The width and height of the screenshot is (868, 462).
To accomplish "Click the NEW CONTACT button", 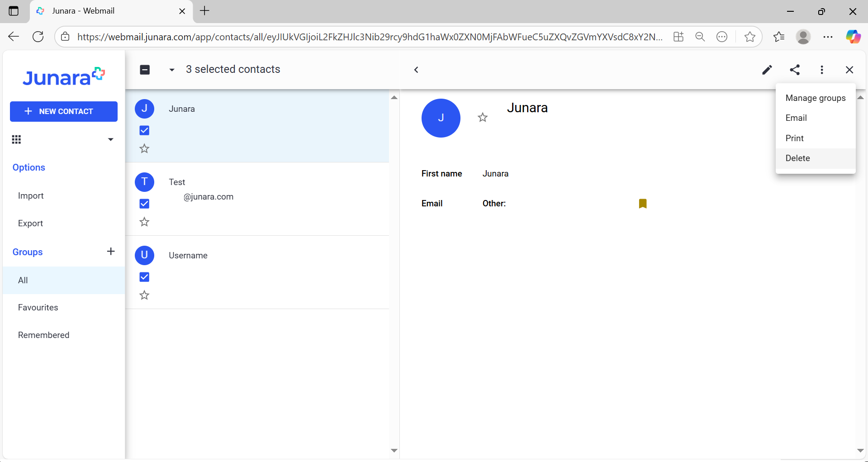I will pyautogui.click(x=64, y=111).
